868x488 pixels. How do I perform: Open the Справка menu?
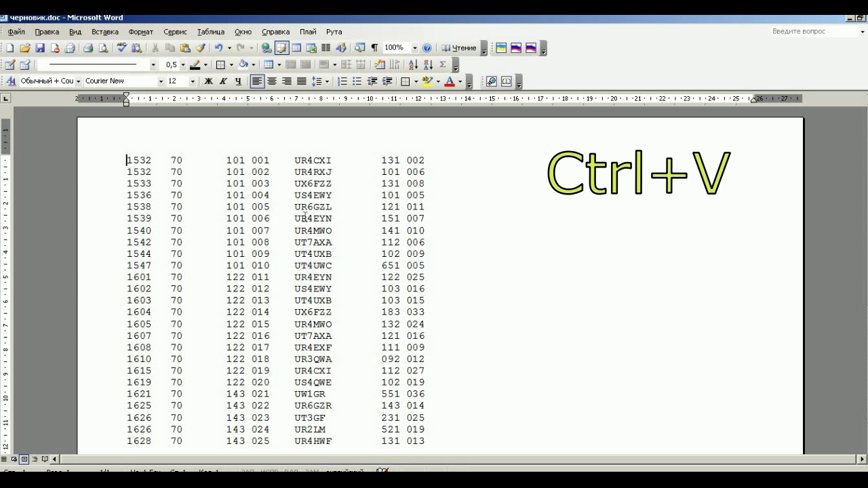[x=275, y=32]
